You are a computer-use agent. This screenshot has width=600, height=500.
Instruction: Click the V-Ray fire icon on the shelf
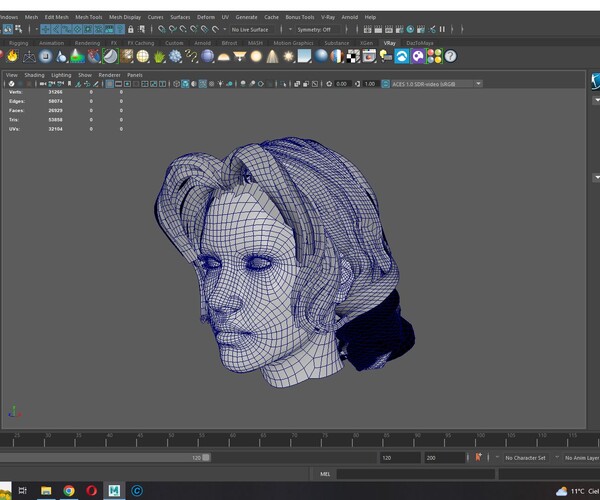point(13,56)
